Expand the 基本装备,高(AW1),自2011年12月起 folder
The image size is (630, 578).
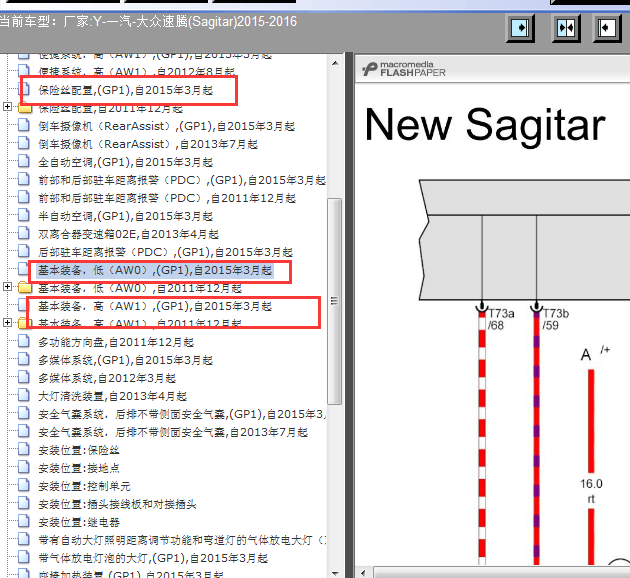7,323
